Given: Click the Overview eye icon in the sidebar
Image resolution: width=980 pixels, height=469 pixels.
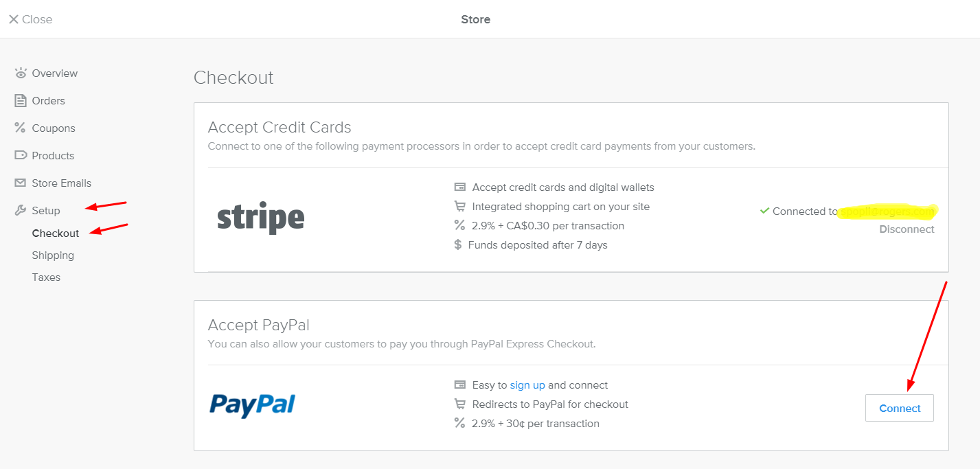Looking at the screenshot, I should point(20,73).
